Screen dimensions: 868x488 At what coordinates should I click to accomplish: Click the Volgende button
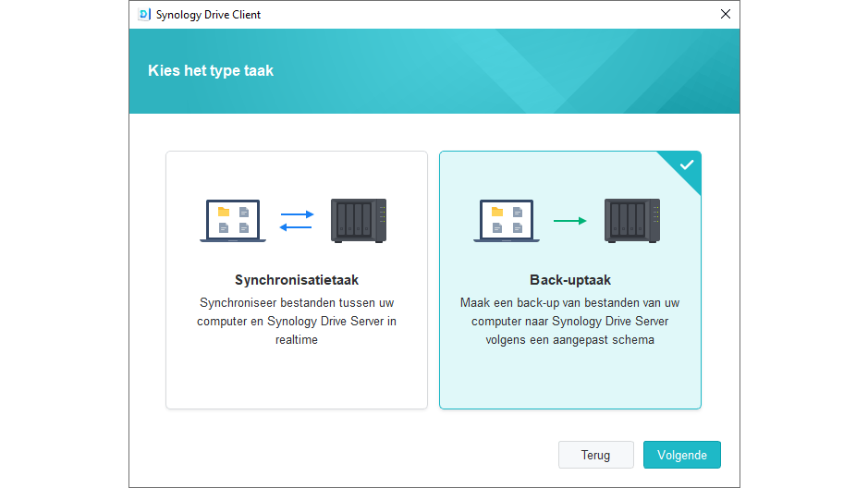(x=681, y=455)
